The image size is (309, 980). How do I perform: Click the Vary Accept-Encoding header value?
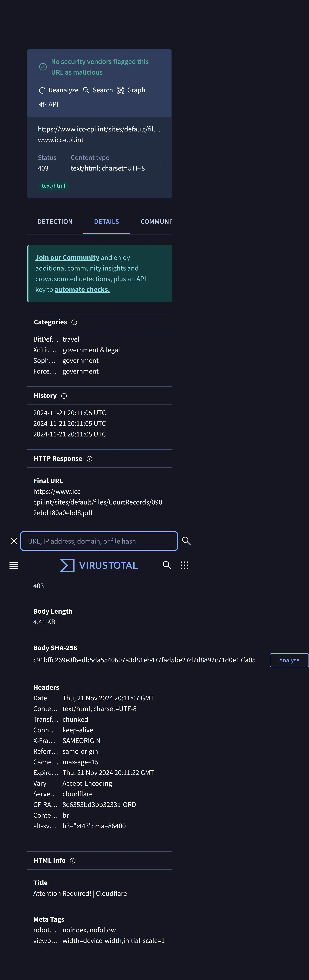tap(87, 783)
